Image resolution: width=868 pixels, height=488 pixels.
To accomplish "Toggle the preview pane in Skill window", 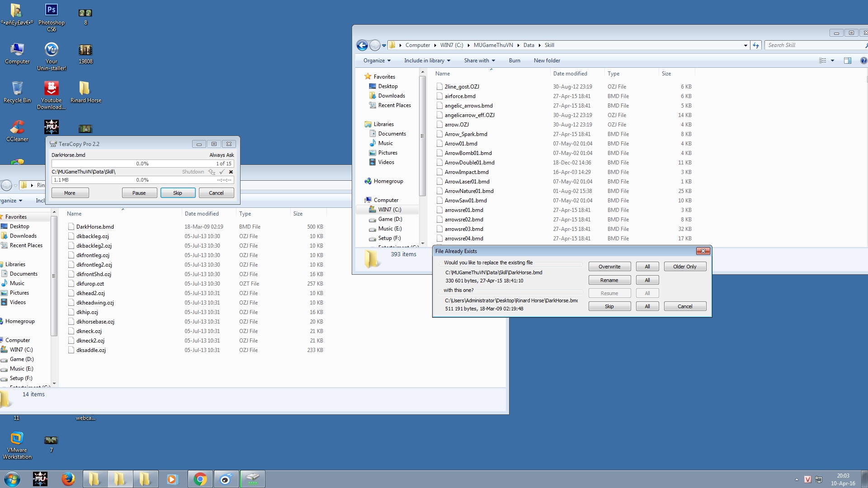I will [x=847, y=61].
